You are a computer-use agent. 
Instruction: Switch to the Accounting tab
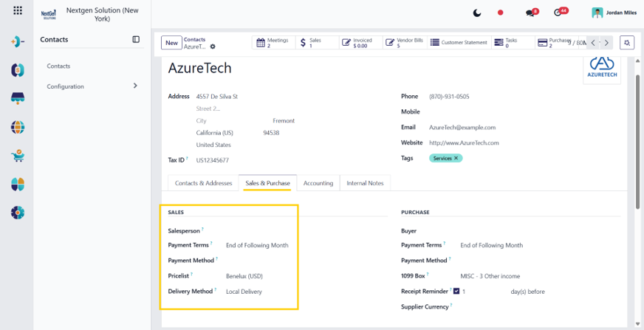point(318,183)
